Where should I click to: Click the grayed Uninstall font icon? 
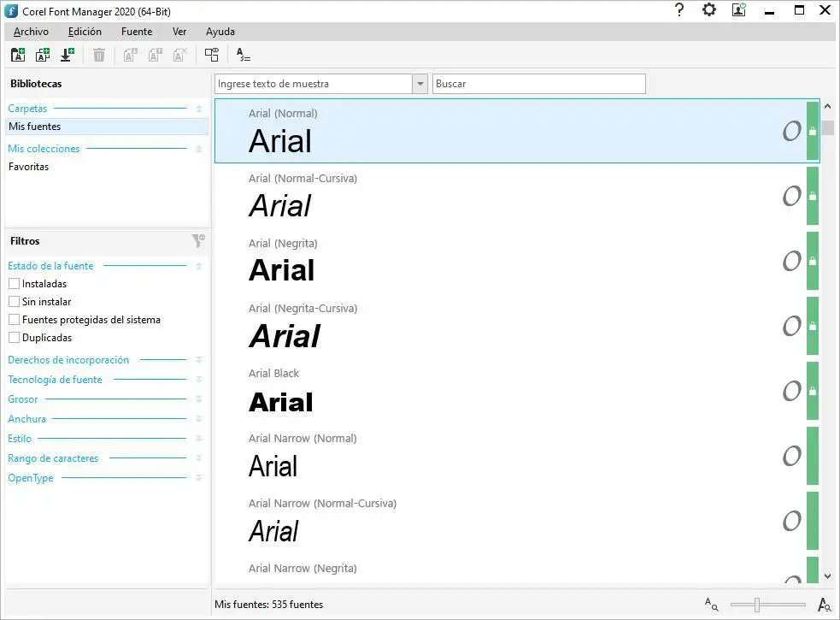(156, 55)
